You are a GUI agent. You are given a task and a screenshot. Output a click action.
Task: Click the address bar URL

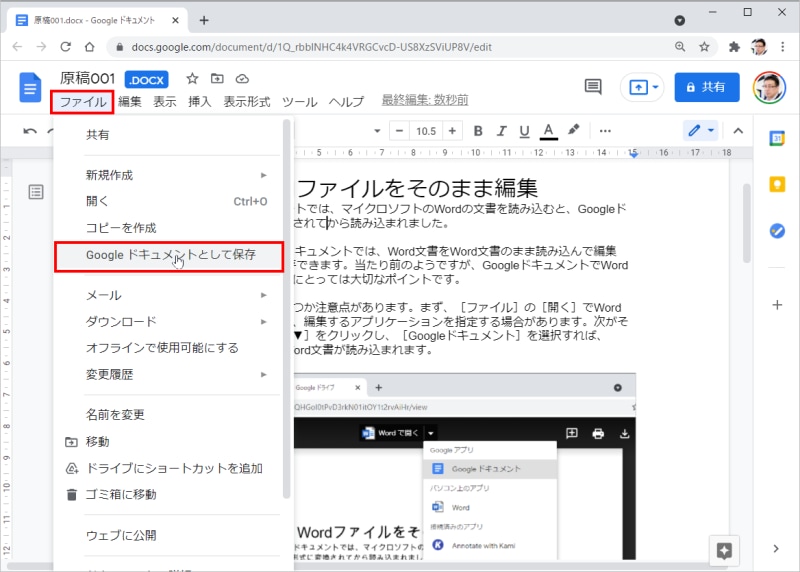[311, 47]
